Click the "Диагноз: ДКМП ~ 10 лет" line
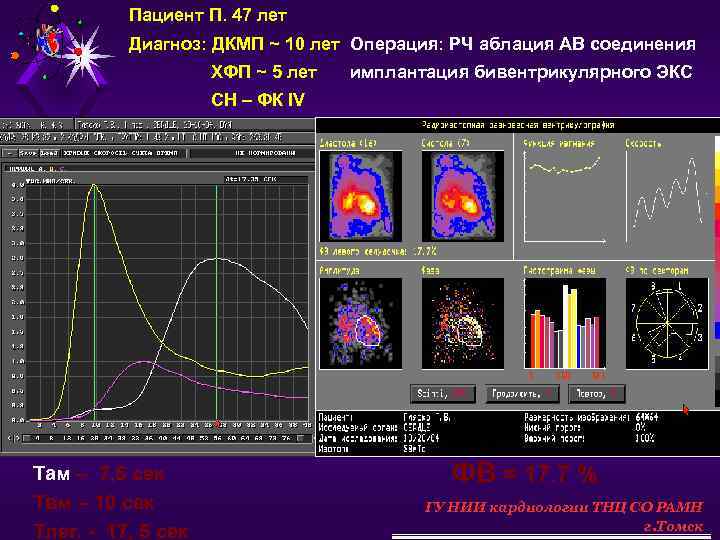 coord(234,44)
